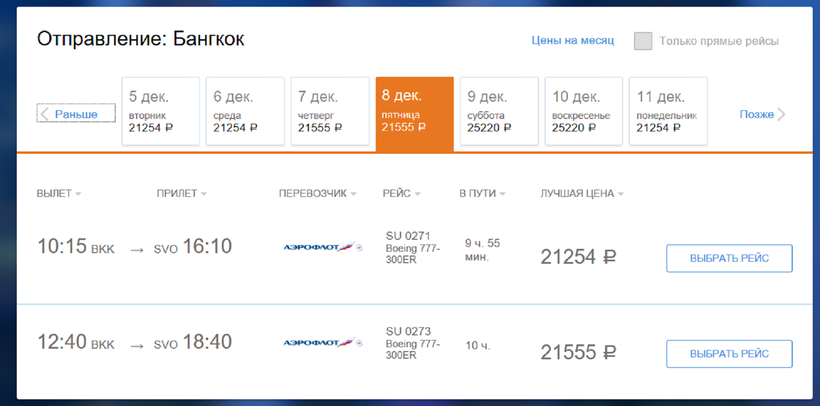Choose flight SU 0273 with Выбрать рейс
Viewport: 820px width, 406px height.
729,354
